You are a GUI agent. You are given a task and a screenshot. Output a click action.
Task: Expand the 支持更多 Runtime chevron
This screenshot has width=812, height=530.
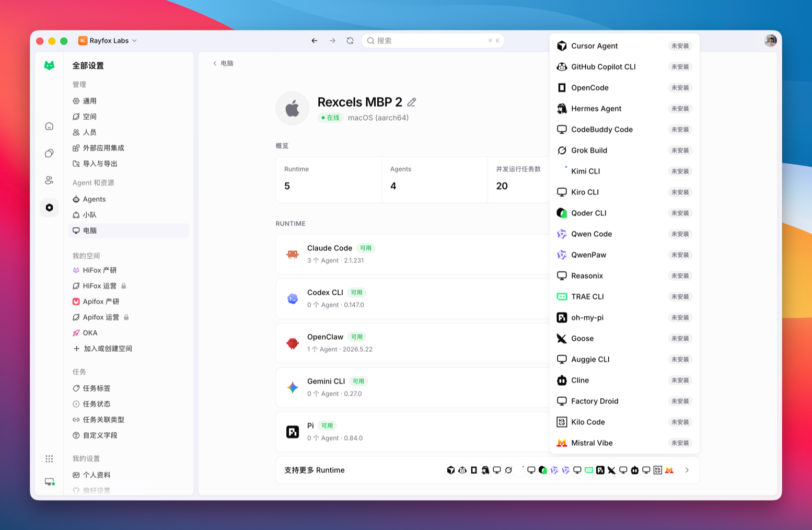(687, 470)
